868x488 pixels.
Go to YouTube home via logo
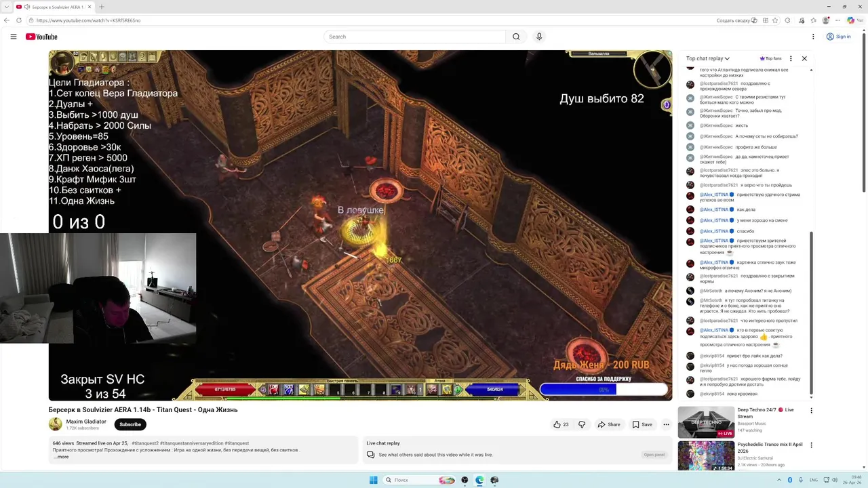(x=41, y=37)
